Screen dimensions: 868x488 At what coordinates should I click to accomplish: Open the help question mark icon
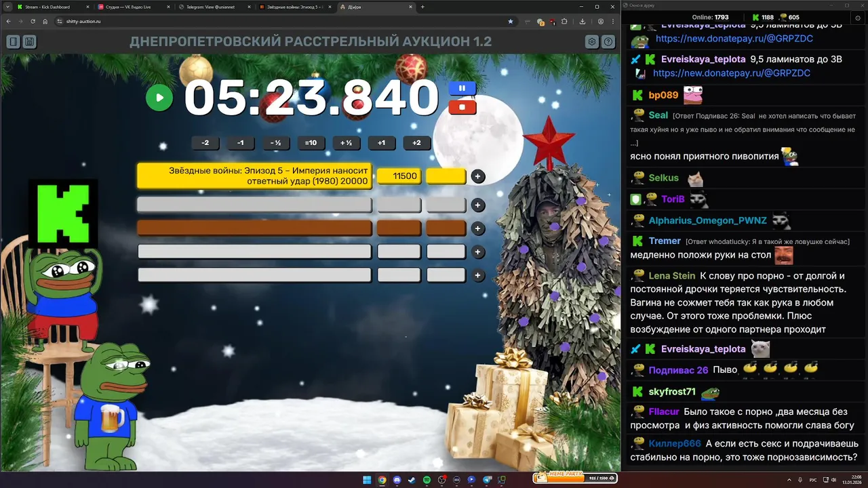point(608,42)
